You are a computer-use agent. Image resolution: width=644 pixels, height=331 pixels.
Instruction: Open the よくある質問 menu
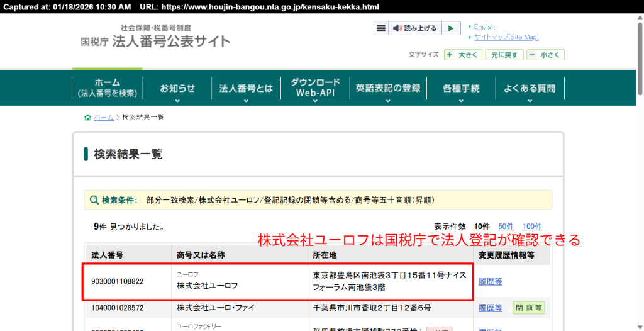pos(530,88)
